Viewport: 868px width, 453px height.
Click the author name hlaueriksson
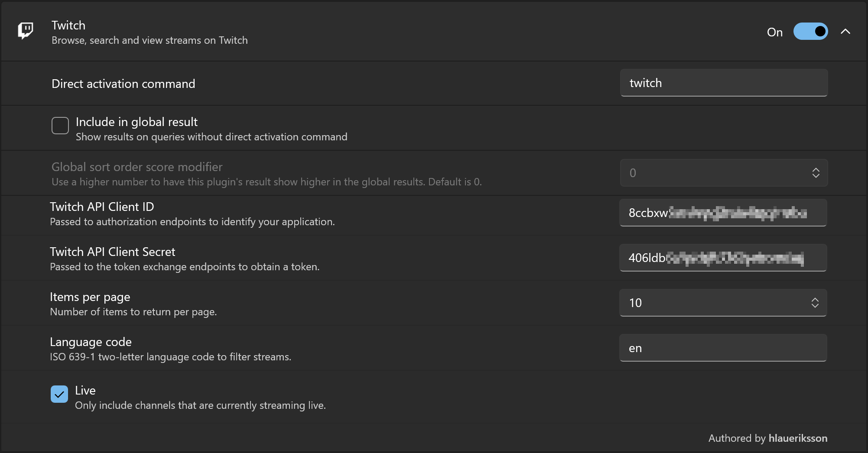pyautogui.click(x=798, y=438)
